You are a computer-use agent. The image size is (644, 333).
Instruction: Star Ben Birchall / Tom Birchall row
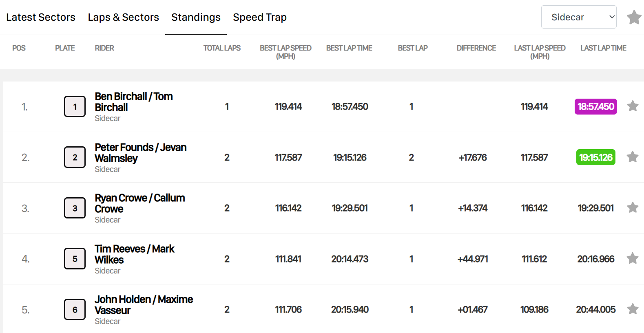click(633, 106)
